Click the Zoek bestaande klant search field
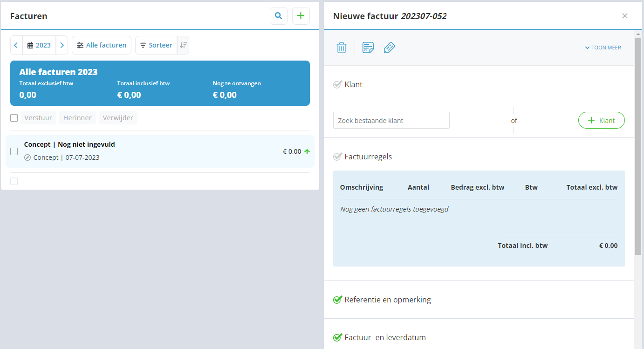Viewport: 644px width, 349px height. coord(391,120)
